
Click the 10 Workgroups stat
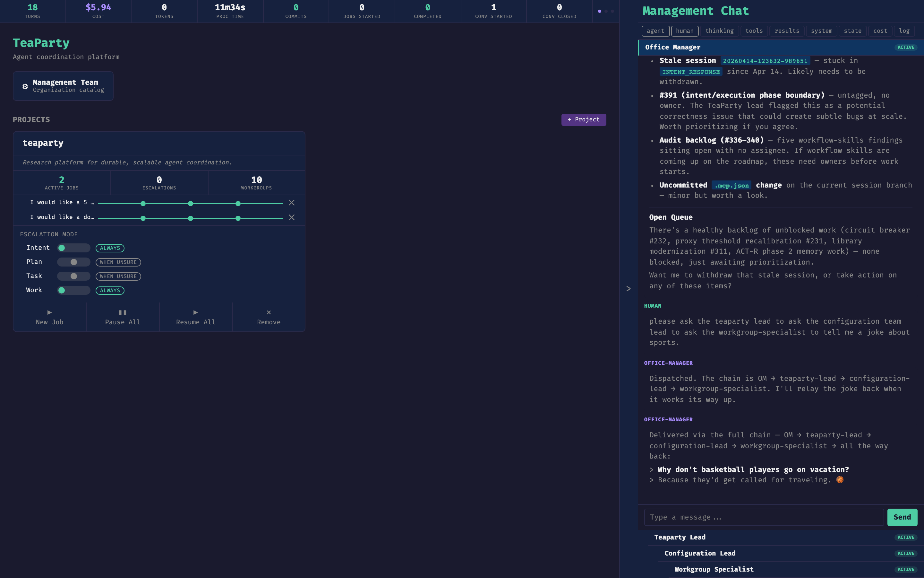click(257, 183)
